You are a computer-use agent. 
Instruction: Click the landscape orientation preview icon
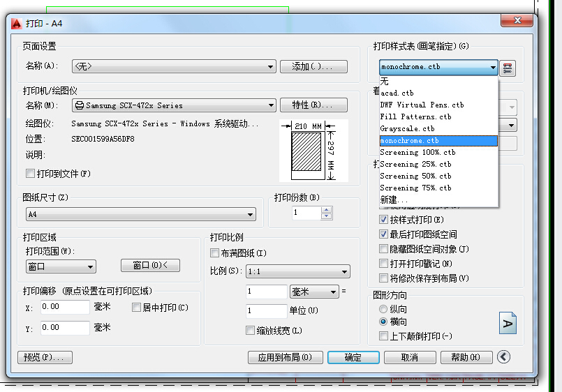[x=508, y=323]
